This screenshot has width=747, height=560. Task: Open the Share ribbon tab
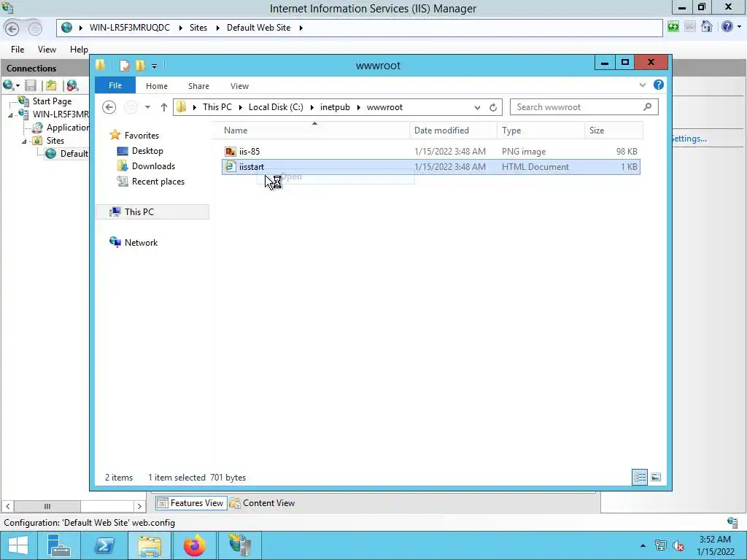pos(198,86)
